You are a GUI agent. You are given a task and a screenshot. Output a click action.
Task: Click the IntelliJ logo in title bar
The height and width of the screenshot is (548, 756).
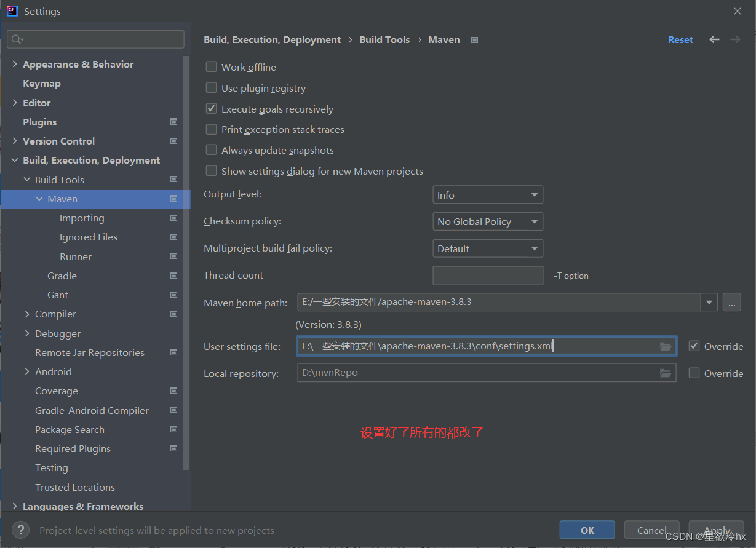[12, 11]
